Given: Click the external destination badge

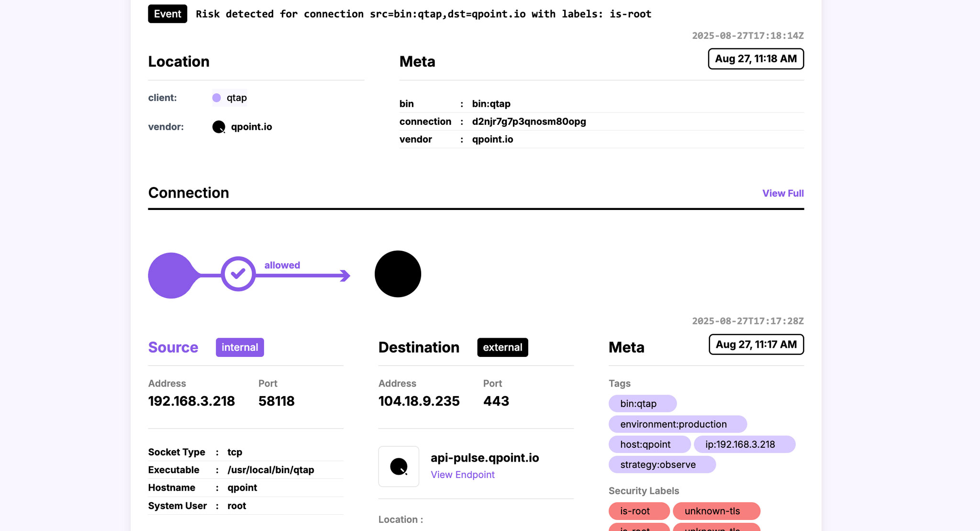Looking at the screenshot, I should point(502,347).
